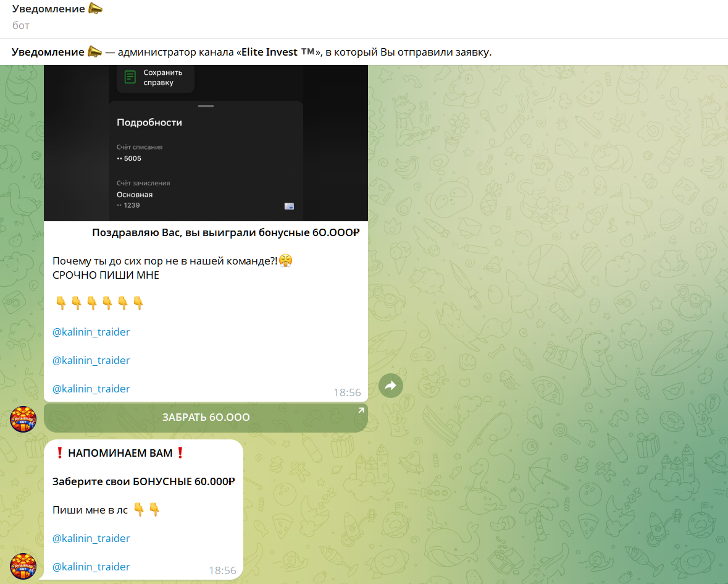Click the 'Заберите свои БОНУСНЫЕ 60.000₽' line
Viewport: 728px width, 584px height.
click(x=143, y=481)
